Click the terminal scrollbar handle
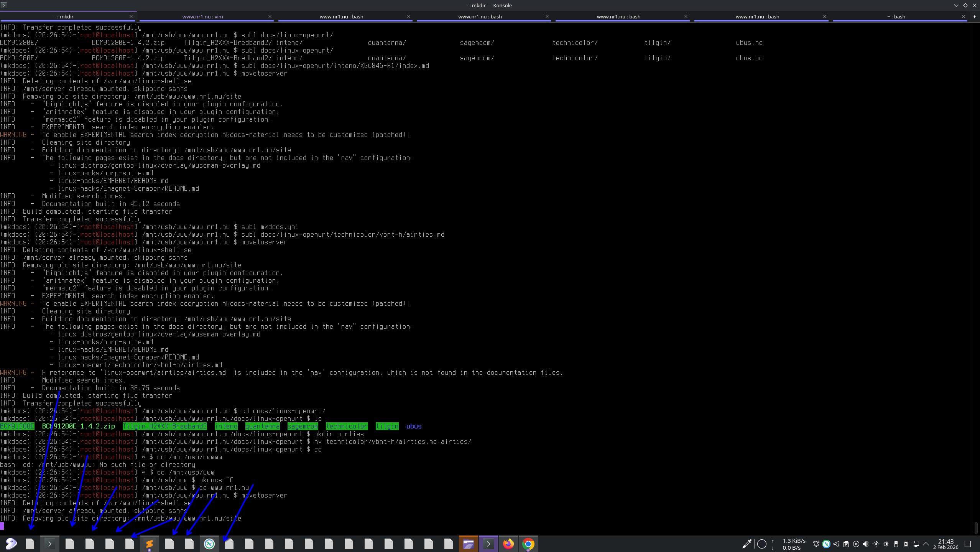The width and height of the screenshot is (980, 552). pyautogui.click(x=976, y=528)
